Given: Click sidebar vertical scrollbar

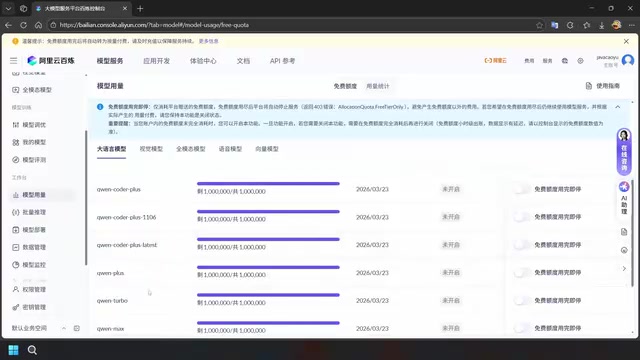Looking at the screenshot, I should (x=86, y=198).
